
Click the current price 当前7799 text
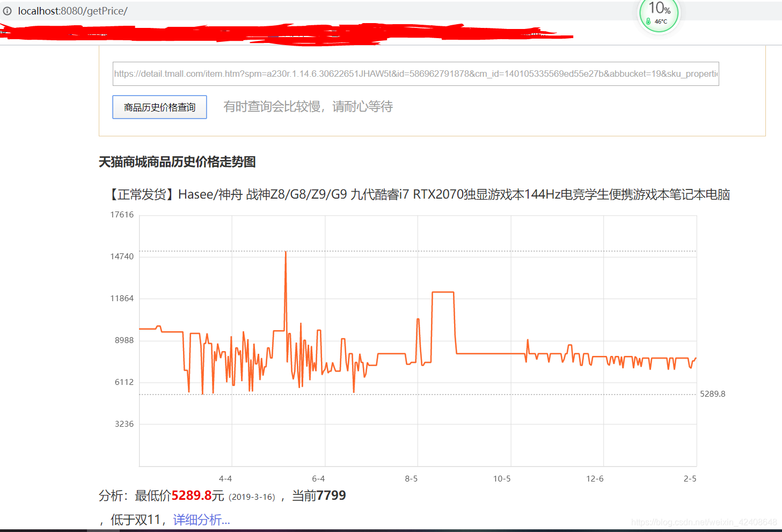tap(319, 495)
